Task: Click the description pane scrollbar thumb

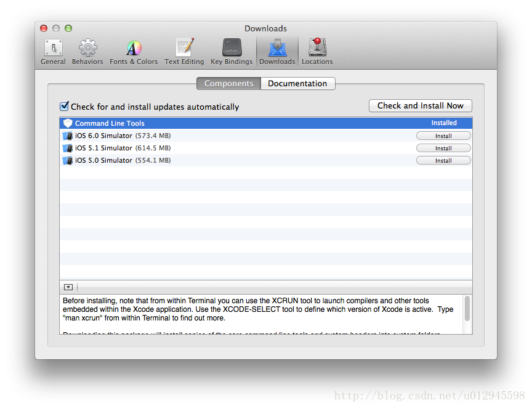Action: click(467, 308)
